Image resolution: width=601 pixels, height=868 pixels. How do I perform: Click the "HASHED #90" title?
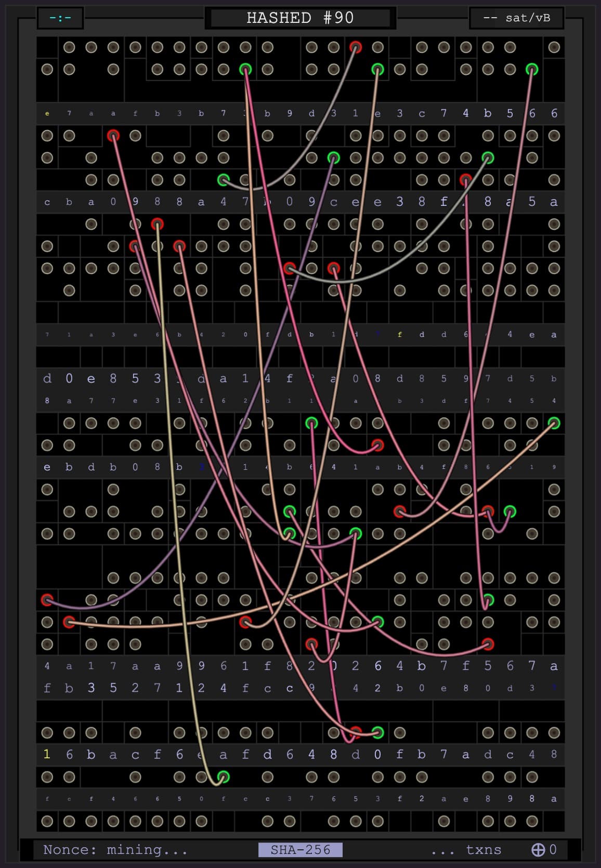click(300, 18)
